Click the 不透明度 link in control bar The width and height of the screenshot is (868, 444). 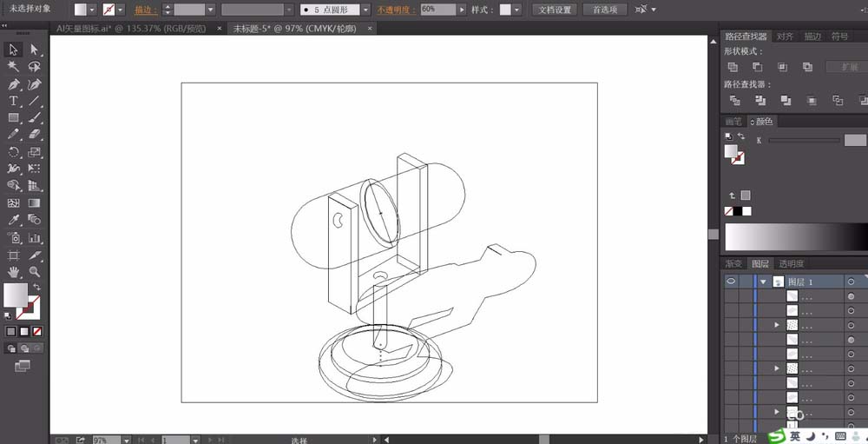(397, 10)
